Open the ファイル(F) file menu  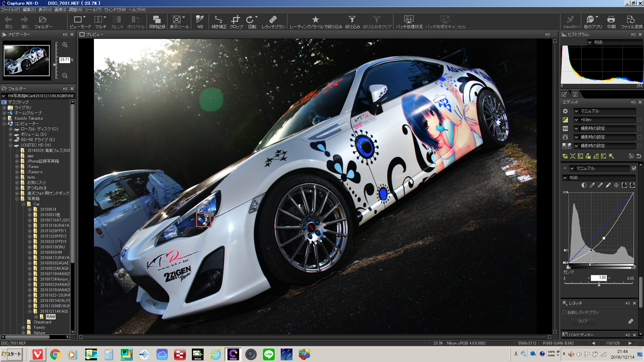[10, 10]
